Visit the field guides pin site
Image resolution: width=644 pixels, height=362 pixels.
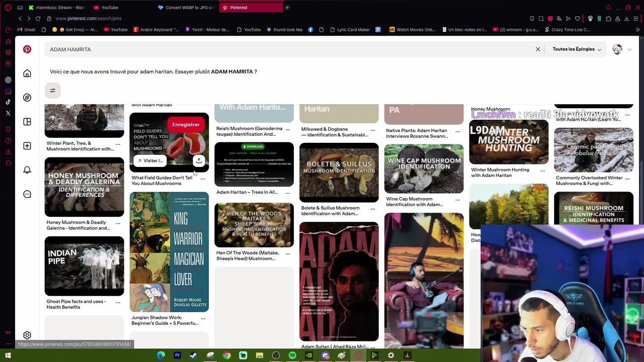150,161
